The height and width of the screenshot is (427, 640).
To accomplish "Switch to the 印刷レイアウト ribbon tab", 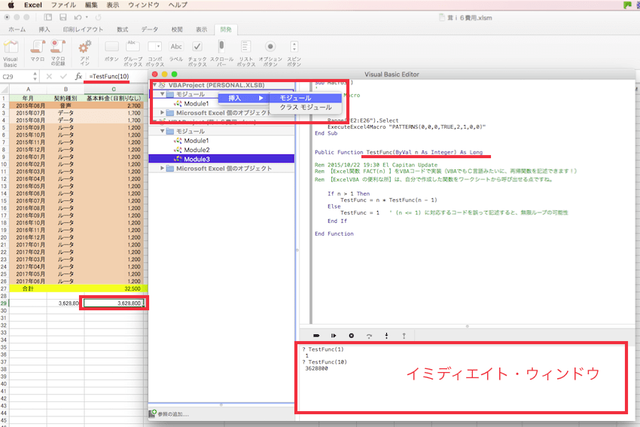I will click(83, 29).
